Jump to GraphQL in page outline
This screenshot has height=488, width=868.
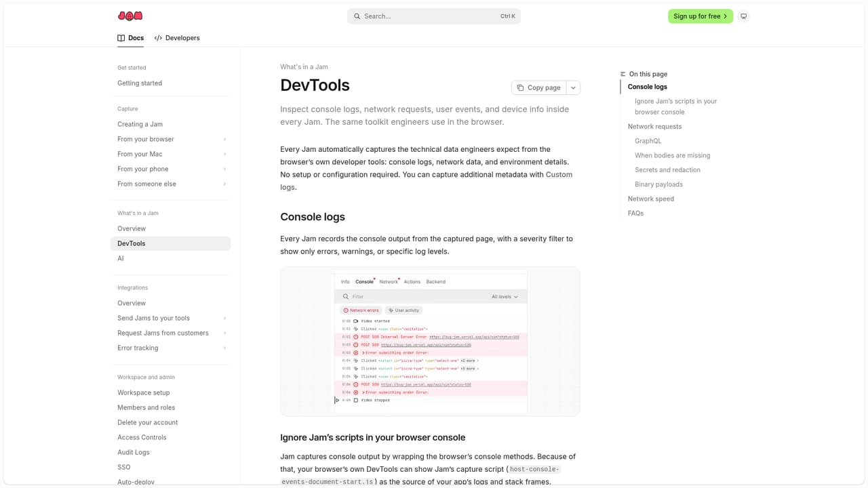click(x=648, y=141)
